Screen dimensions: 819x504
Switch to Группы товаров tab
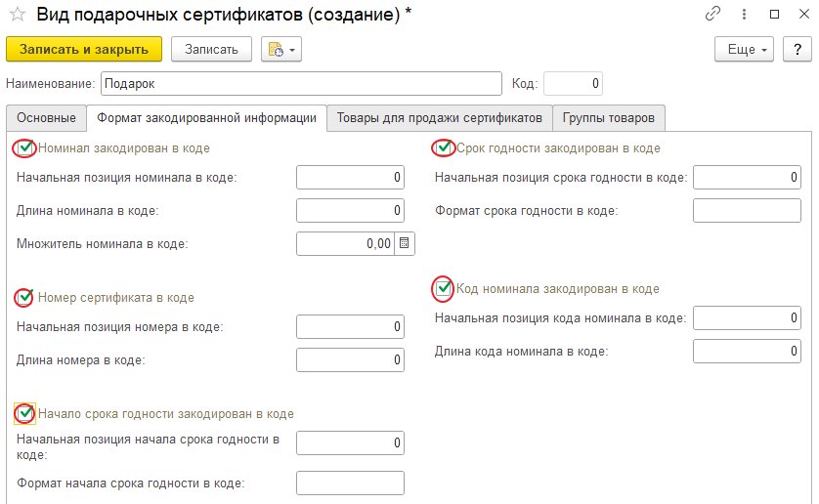pyautogui.click(x=609, y=118)
